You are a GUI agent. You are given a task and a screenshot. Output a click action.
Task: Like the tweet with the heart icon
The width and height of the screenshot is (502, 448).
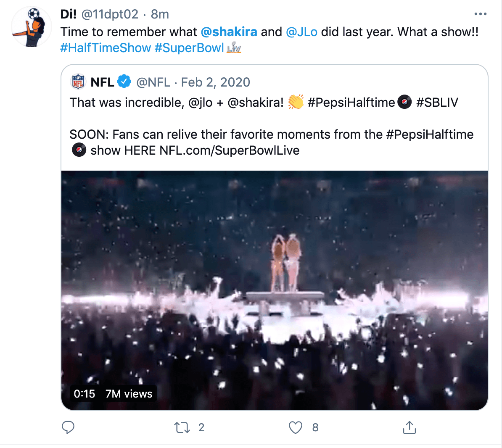(x=296, y=427)
